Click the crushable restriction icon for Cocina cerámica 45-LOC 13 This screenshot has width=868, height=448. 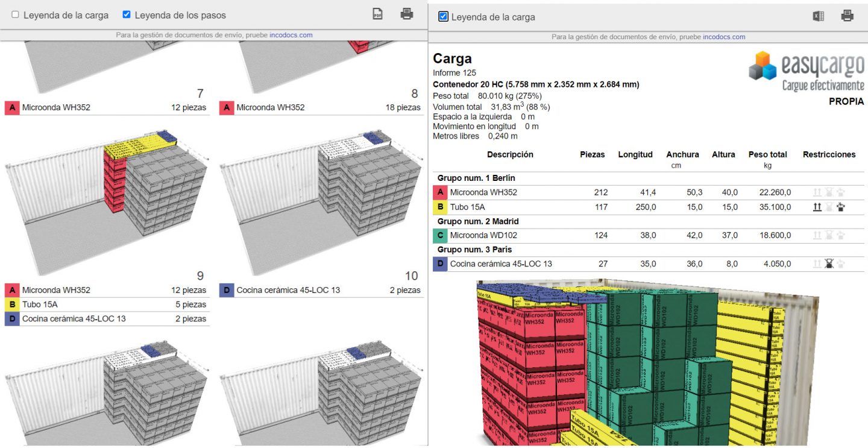click(x=828, y=263)
